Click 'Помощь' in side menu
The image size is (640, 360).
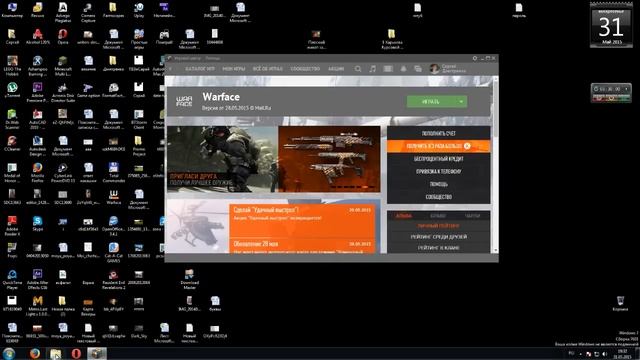(438, 184)
